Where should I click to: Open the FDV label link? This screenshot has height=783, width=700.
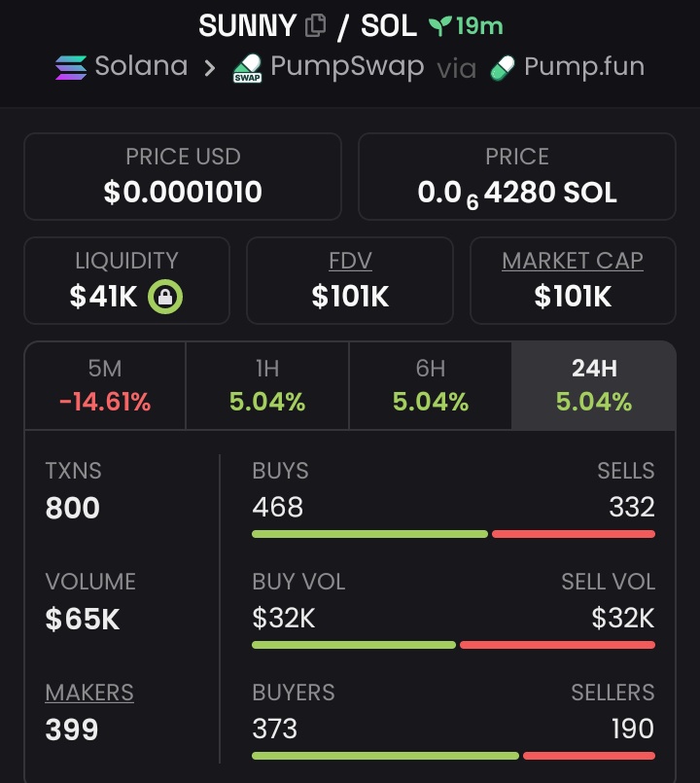click(350, 261)
